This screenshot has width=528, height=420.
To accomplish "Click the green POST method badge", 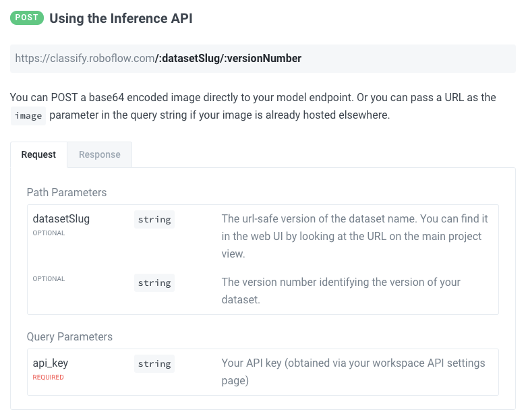I will pyautogui.click(x=27, y=18).
